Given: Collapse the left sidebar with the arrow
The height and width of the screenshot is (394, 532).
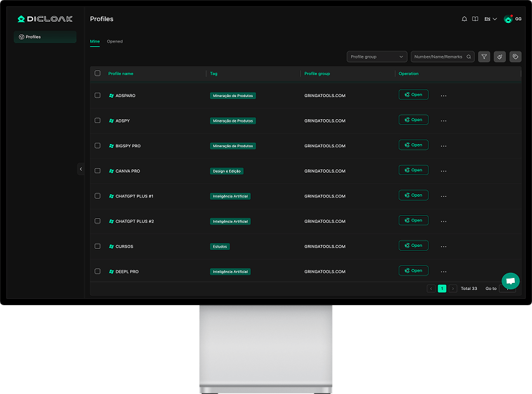Looking at the screenshot, I should click(81, 169).
